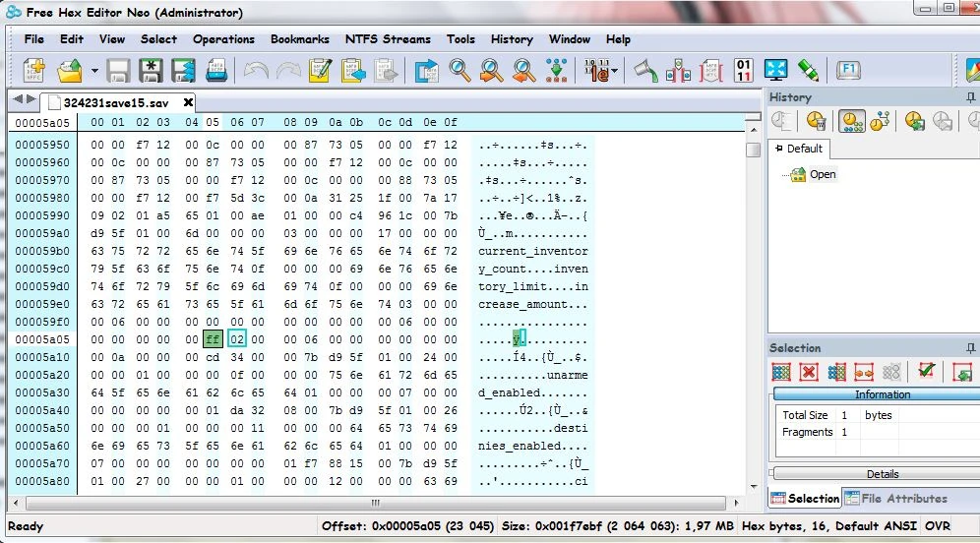Open the View menu
Image resolution: width=980 pixels, height=543 pixels.
112,38
